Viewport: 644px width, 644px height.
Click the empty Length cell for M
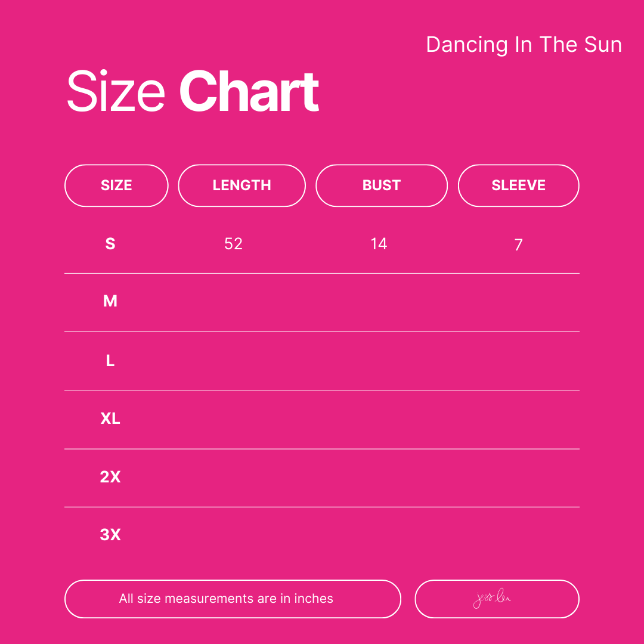[234, 302]
